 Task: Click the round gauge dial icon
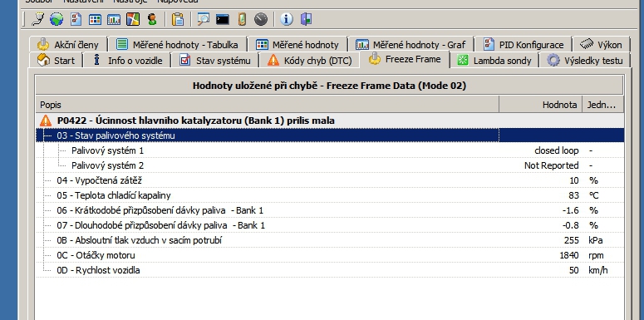(x=261, y=19)
